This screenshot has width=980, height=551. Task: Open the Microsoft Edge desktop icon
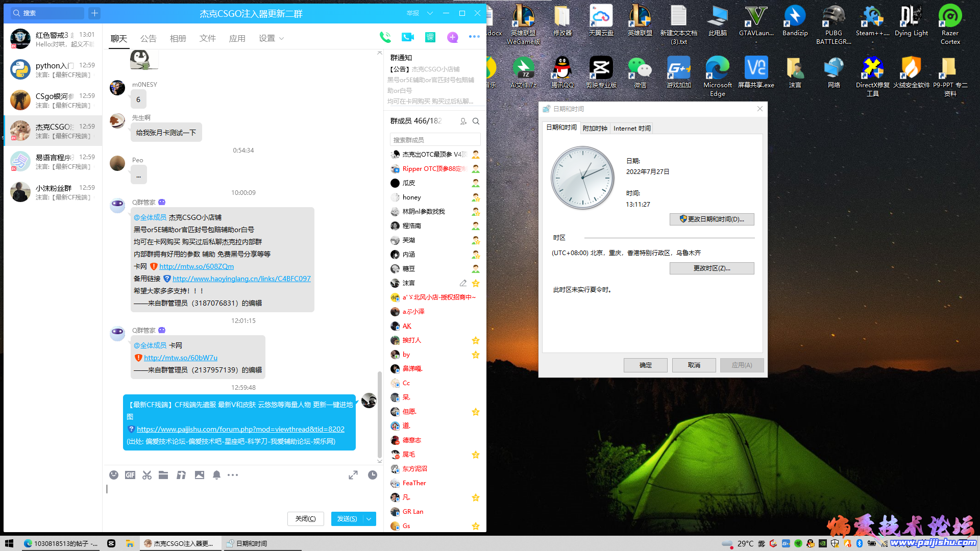(718, 77)
